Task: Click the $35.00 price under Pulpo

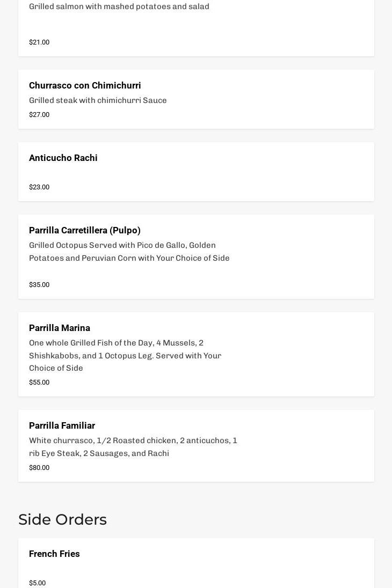Action: [39, 285]
